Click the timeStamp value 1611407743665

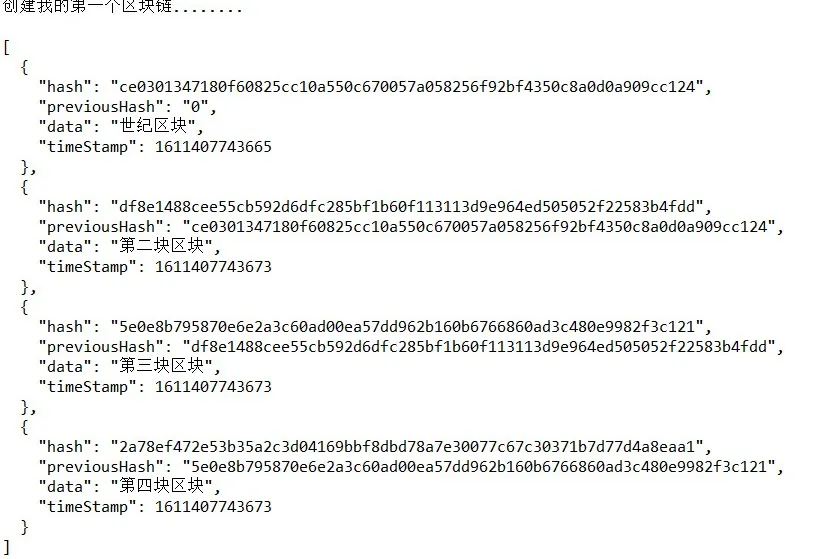coord(213,147)
